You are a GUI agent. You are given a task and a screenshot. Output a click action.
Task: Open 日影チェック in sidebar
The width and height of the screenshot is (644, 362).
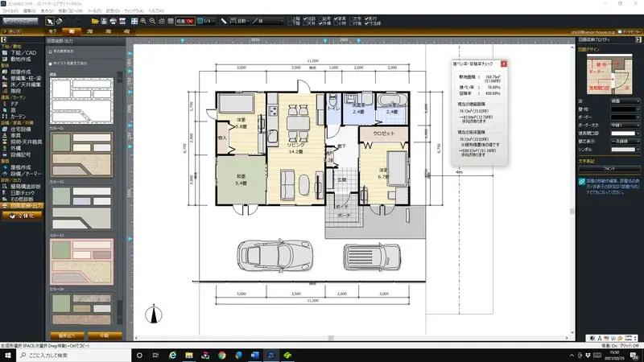[23, 193]
